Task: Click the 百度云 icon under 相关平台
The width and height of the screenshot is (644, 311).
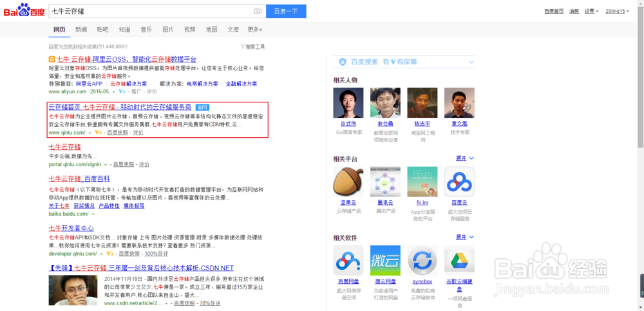Action: 459,182
